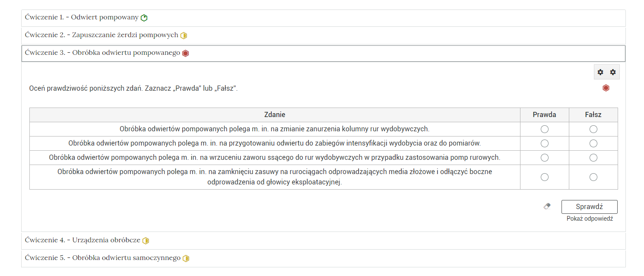
Task: Clear answers with the eraser icon
Action: click(x=547, y=206)
